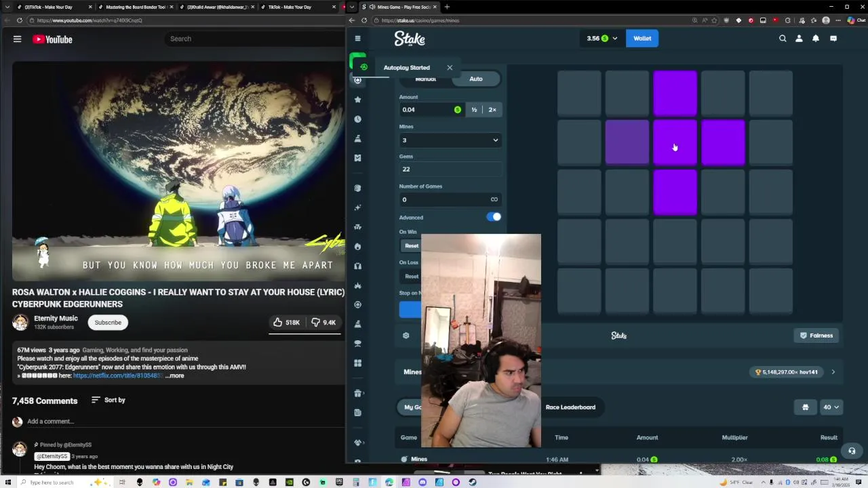Go to YouTube home via logo
Image resolution: width=868 pixels, height=488 pixels.
52,39
